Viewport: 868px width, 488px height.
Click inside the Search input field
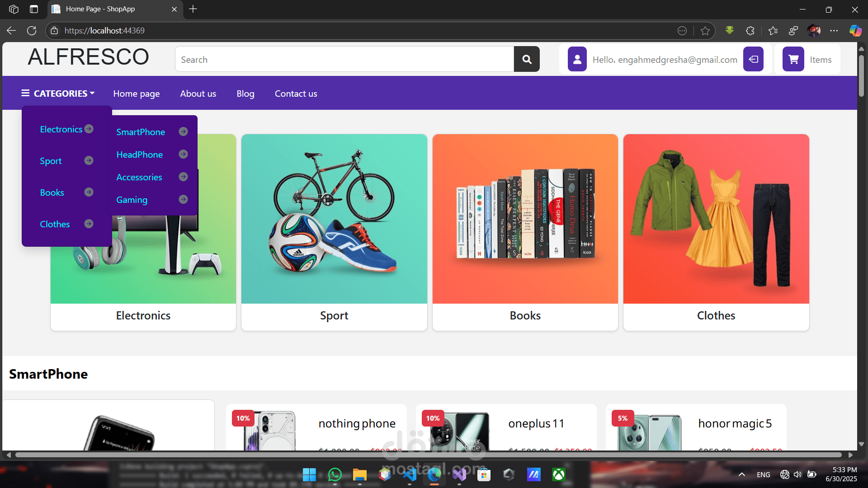pyautogui.click(x=344, y=59)
